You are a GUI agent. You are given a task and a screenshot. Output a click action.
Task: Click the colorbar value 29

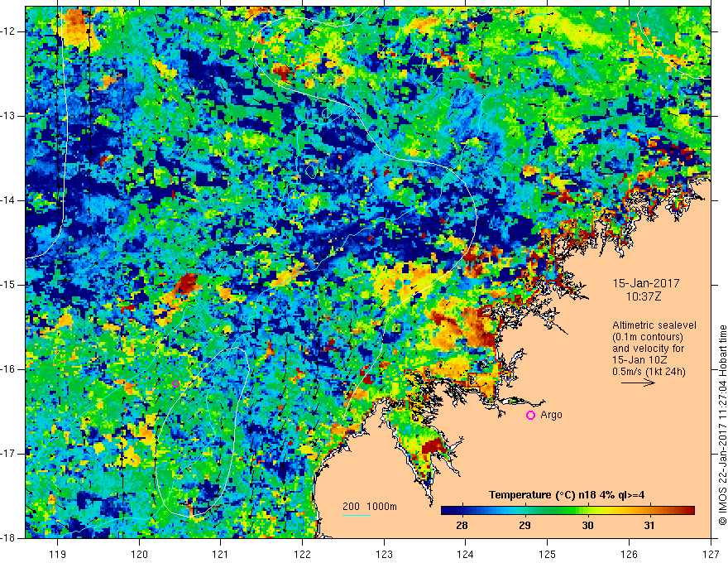524,526
